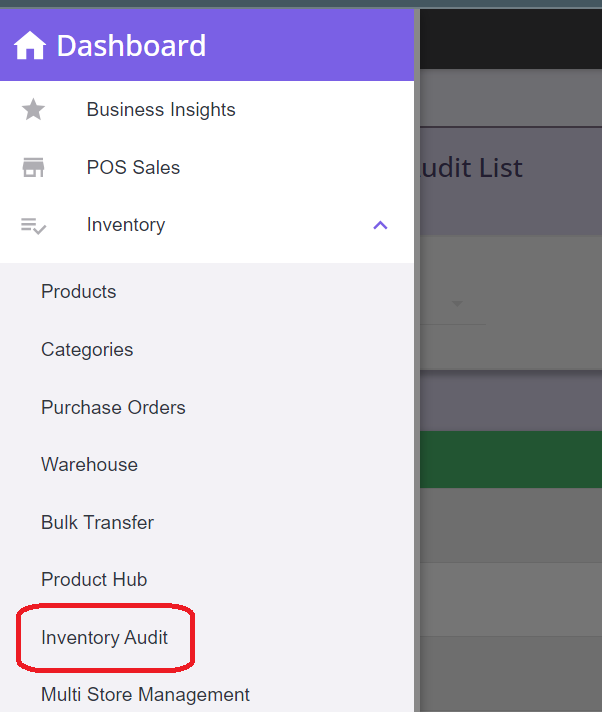Open Bulk Transfer option
Image resolution: width=602 pixels, height=712 pixels.
[x=97, y=523]
